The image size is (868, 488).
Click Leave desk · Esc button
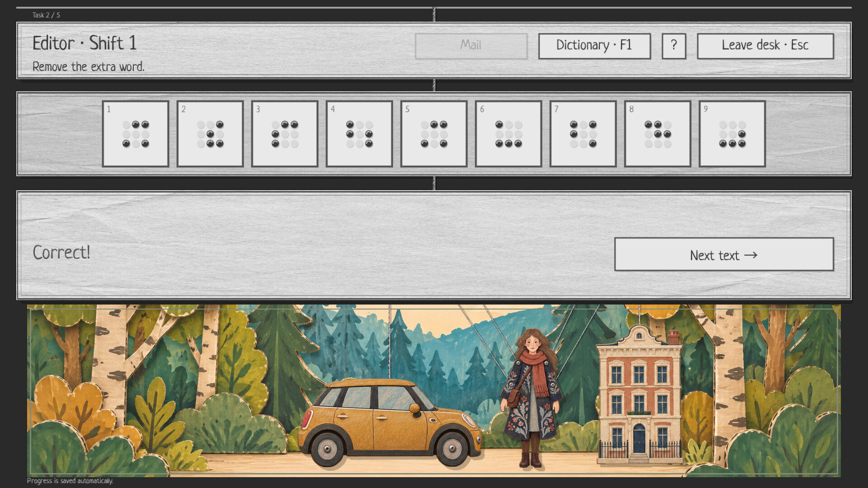pos(765,46)
